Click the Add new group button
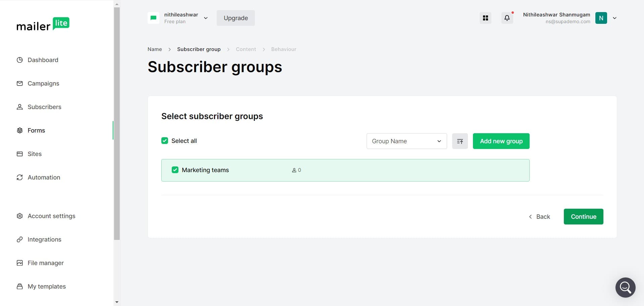Screen dimensions: 644x306 pos(501,141)
